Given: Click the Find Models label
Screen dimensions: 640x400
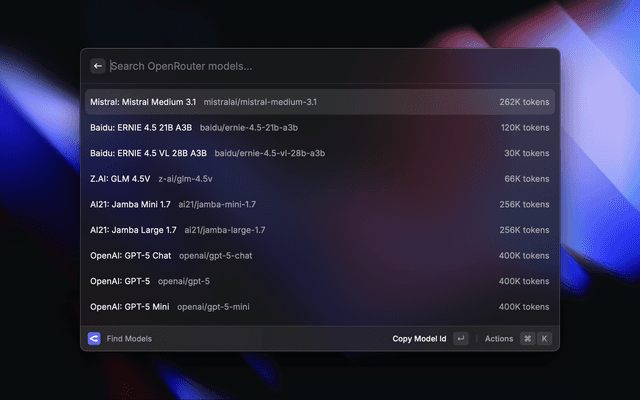Looking at the screenshot, I should tap(129, 339).
